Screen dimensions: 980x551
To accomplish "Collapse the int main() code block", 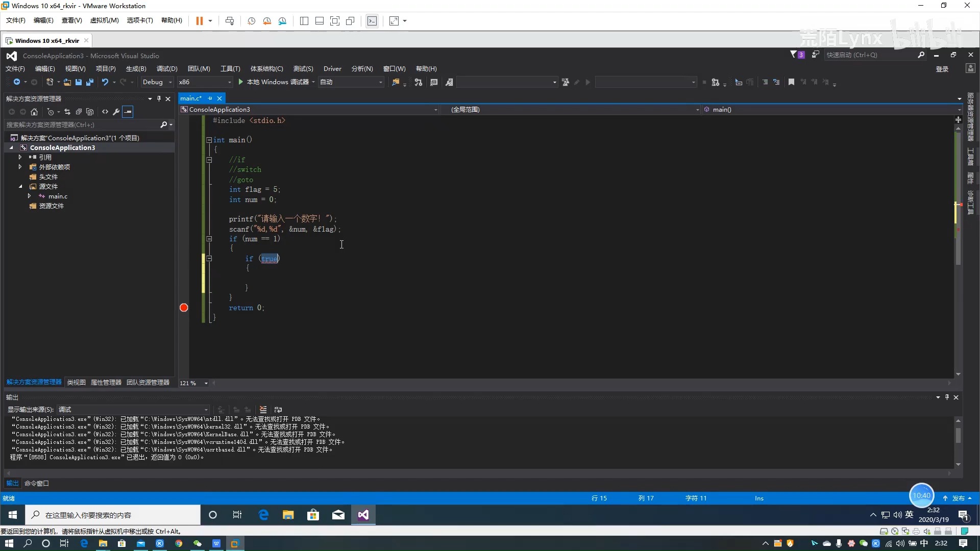I will click(209, 140).
